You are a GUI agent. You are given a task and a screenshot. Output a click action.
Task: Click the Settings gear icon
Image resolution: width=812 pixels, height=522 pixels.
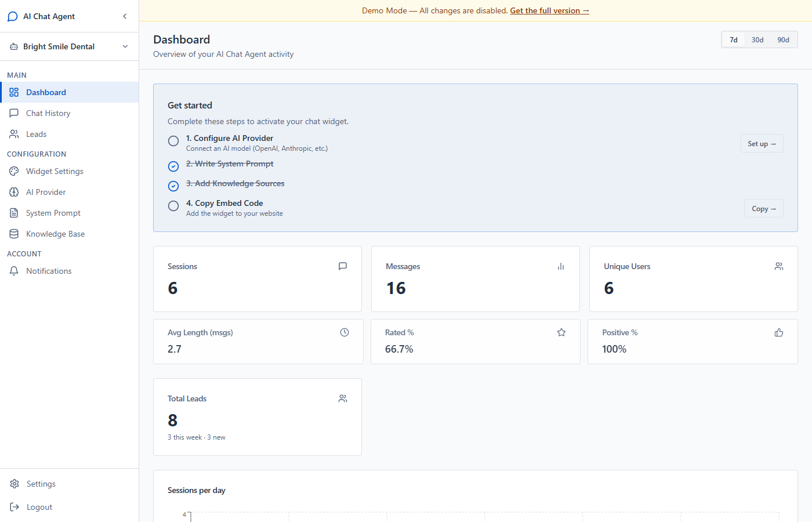[x=14, y=484]
